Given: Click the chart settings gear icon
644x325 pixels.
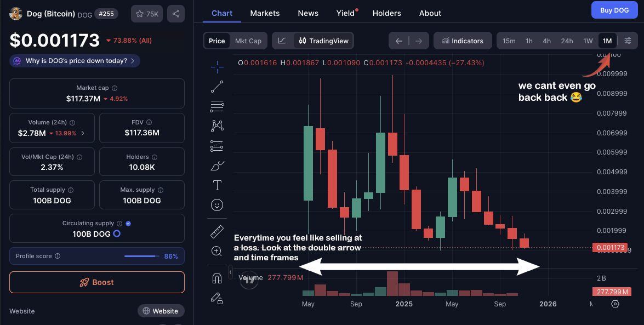Looking at the screenshot, I should (615, 304).
